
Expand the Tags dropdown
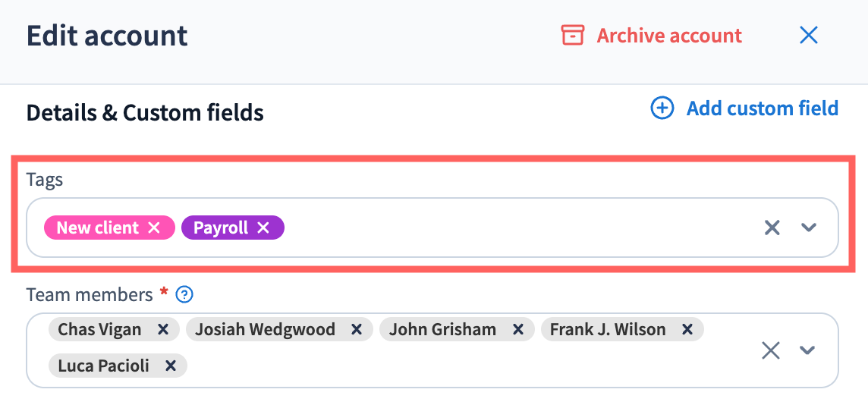click(x=809, y=228)
